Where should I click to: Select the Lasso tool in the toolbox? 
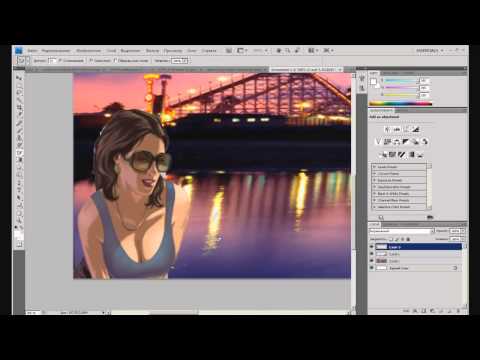click(19, 92)
